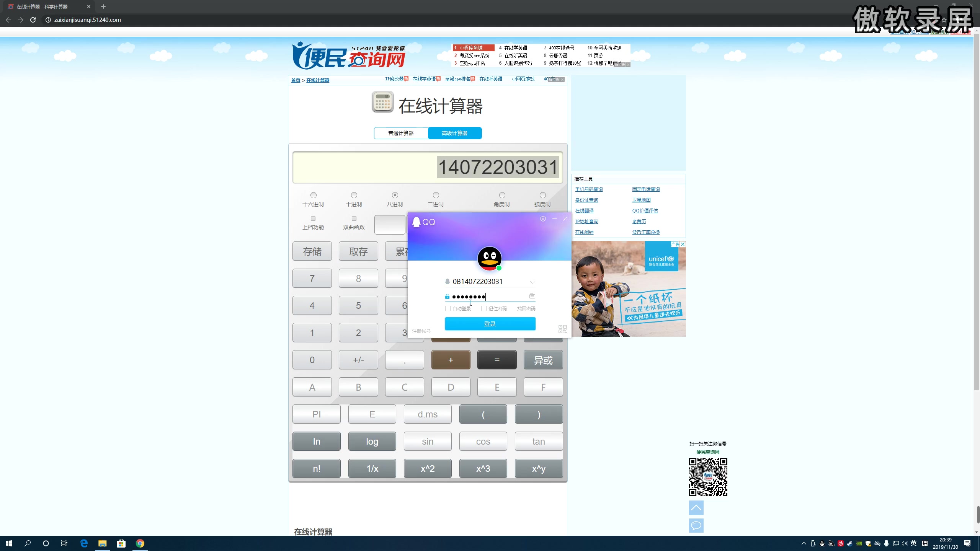
Task: Open the 卫星地图 link
Action: point(641,200)
